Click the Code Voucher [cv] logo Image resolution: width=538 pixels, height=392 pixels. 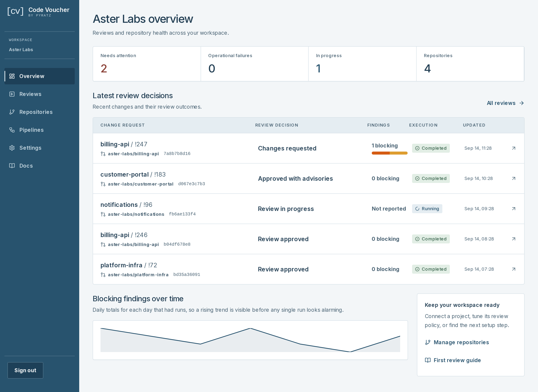(15, 11)
